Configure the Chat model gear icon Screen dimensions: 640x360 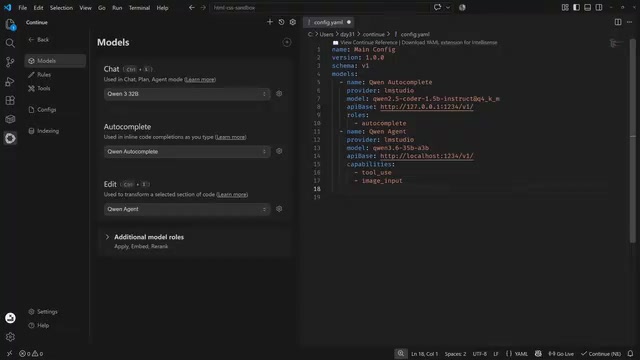(x=279, y=93)
